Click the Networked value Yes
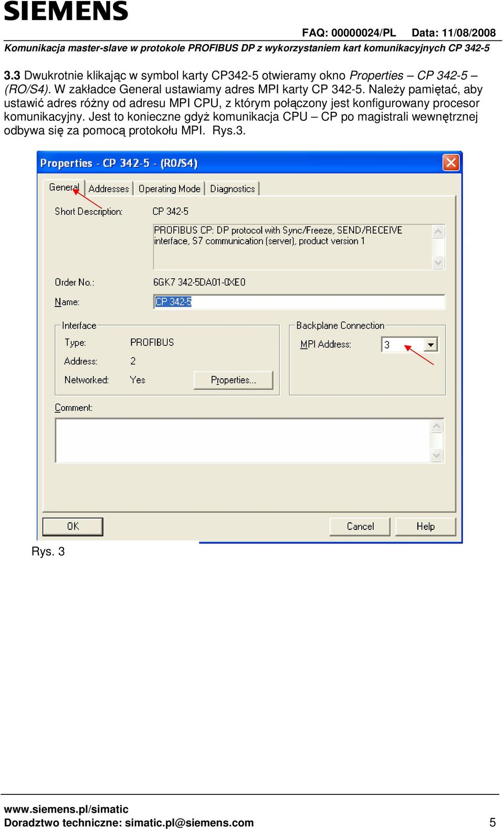 pos(138,380)
